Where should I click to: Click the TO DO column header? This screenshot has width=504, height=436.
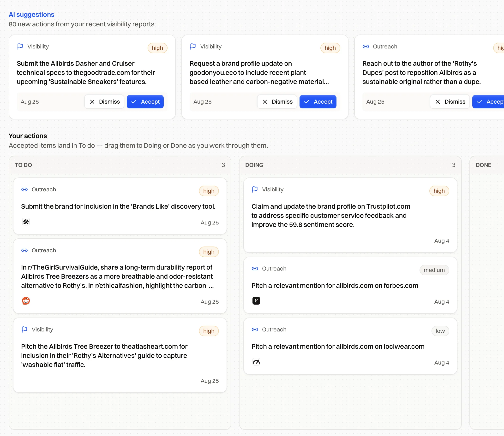(23, 165)
